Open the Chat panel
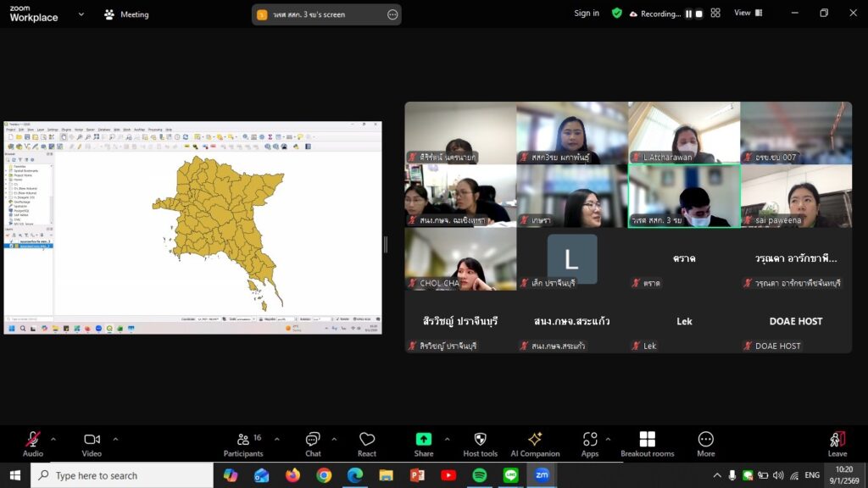The height and width of the screenshot is (488, 868). pos(313,443)
